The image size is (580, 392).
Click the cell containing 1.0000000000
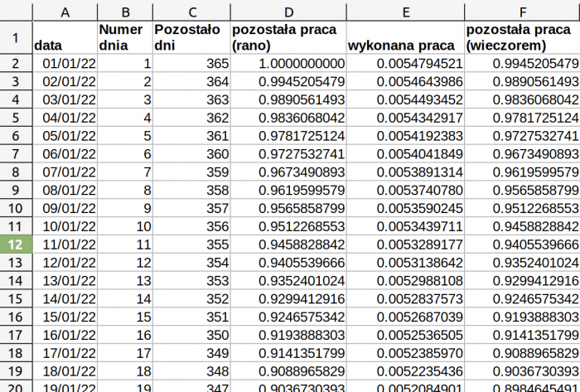[288, 63]
